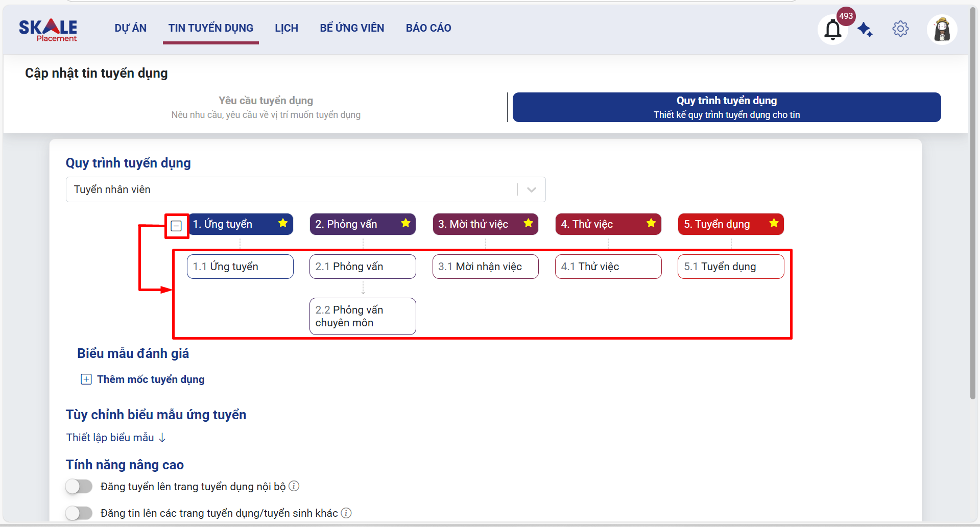Viewport: 980px width, 527px height.
Task: Click Thêm mốc tuyển dụng link
Action: (150, 379)
